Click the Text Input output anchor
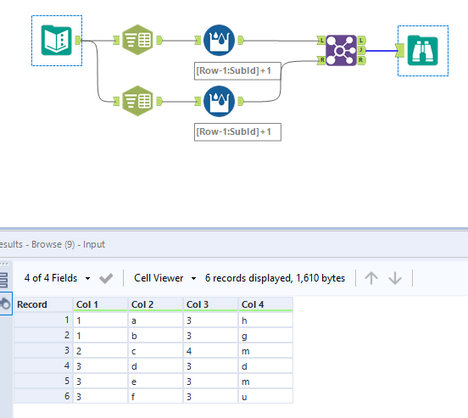This screenshot has height=418, width=468. coord(78,40)
